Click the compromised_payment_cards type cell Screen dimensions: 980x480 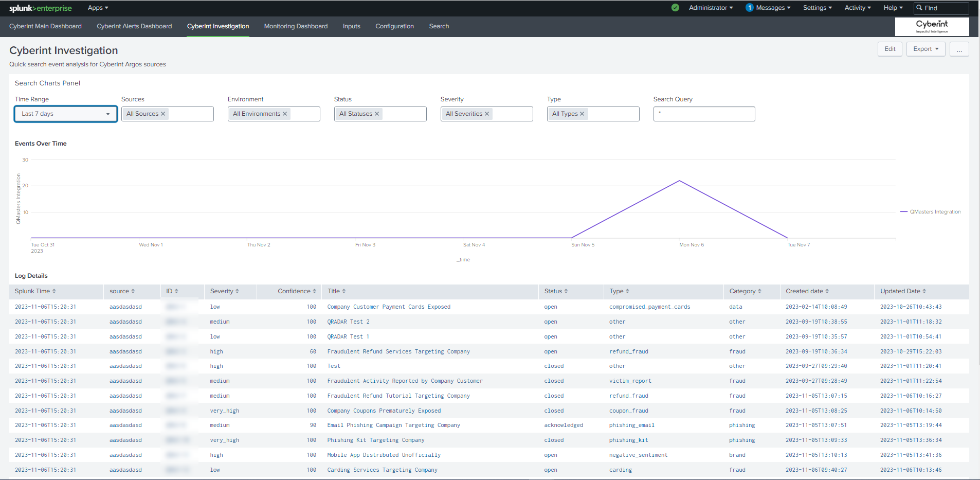coord(649,307)
